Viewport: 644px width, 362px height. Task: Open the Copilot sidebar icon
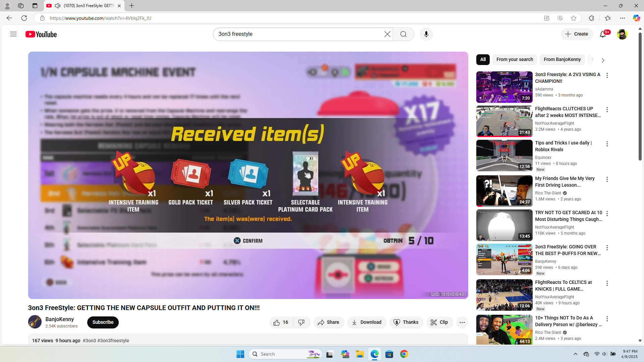tap(636, 18)
